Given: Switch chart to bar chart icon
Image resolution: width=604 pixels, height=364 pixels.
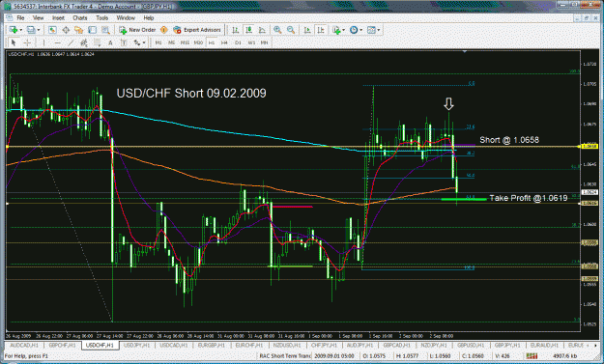Looking at the screenshot, I should point(236,30).
